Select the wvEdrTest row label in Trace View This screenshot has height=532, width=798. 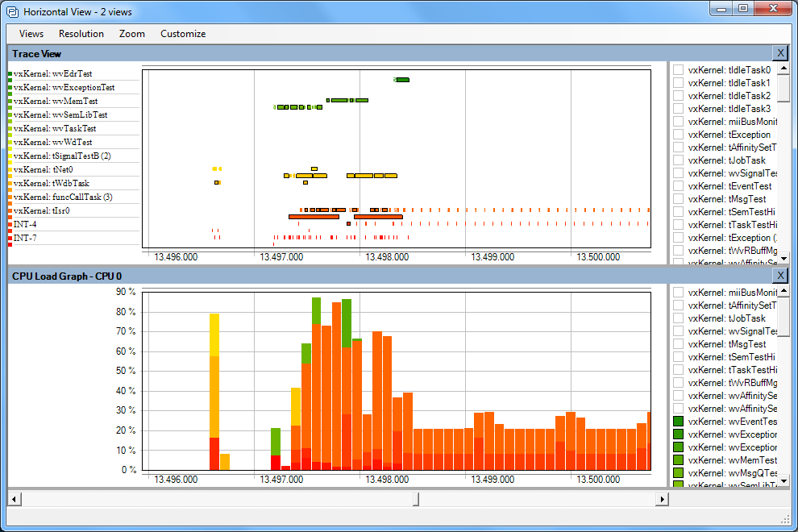point(52,74)
